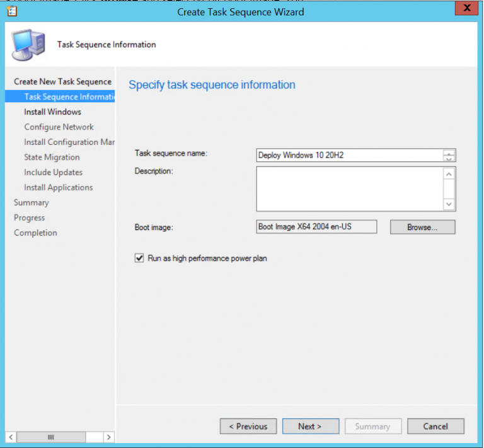
Task: Go back with the Previous button
Action: (248, 427)
